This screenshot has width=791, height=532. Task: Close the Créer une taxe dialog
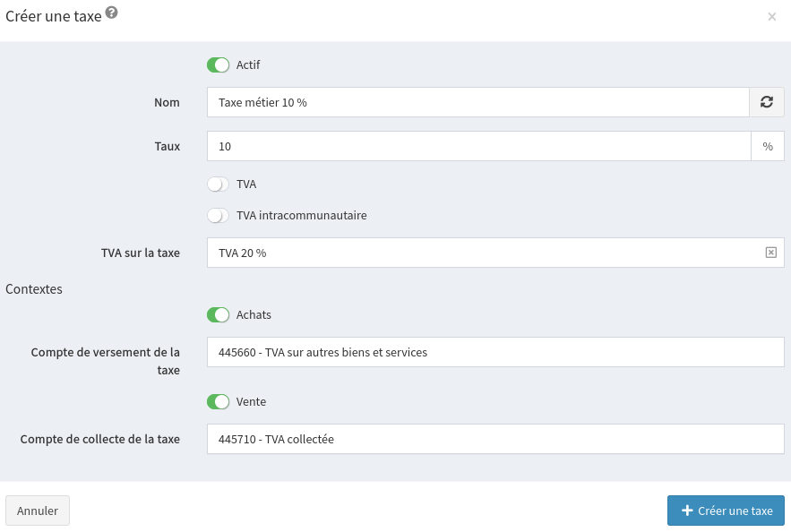tap(771, 16)
